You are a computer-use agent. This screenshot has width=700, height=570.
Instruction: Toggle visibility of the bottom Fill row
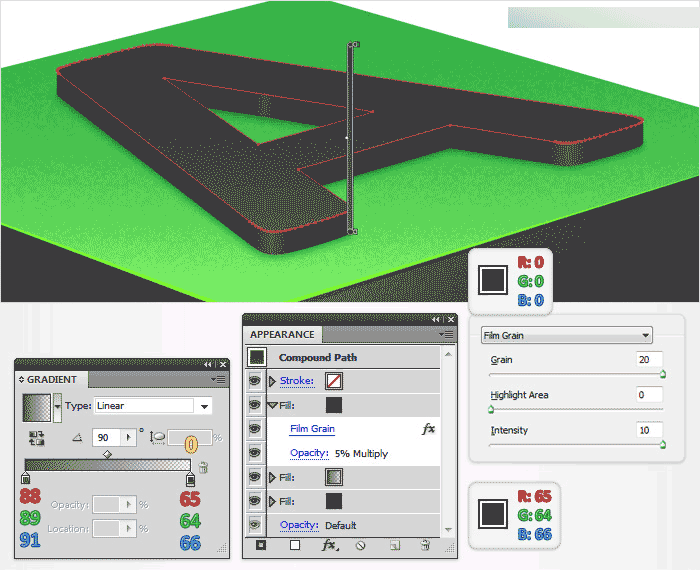tap(255, 501)
